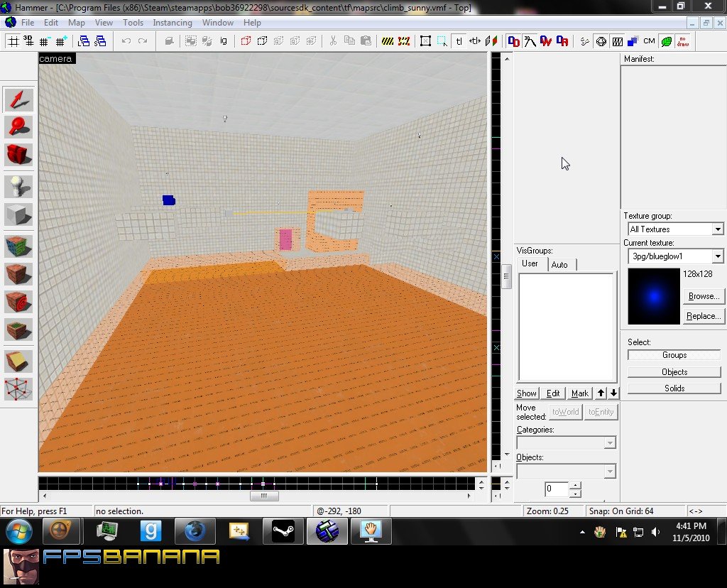Toggle the 'no draw' toolbar button
727x588 pixels.
coord(682,41)
